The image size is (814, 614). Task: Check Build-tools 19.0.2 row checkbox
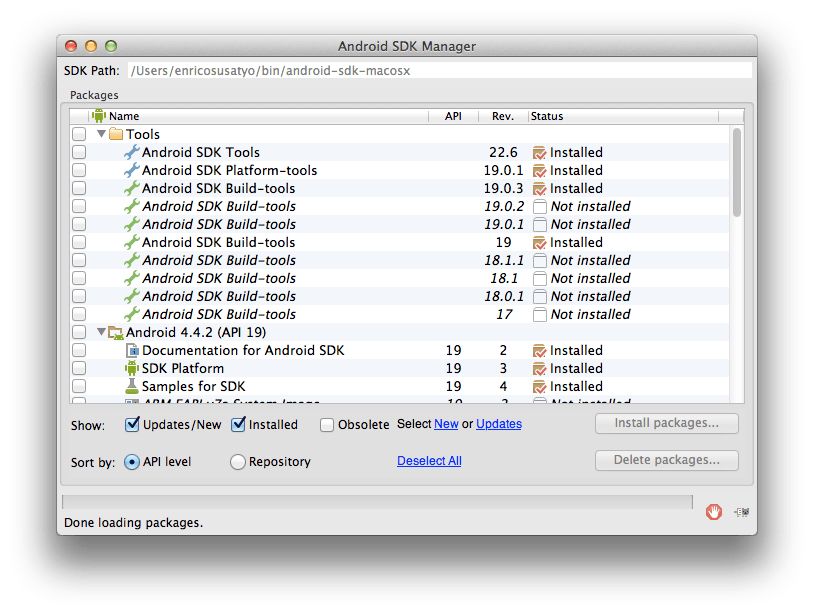tap(79, 206)
